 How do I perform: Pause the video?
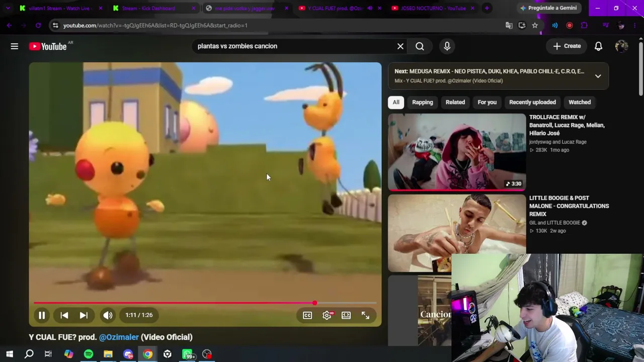pos(42,315)
